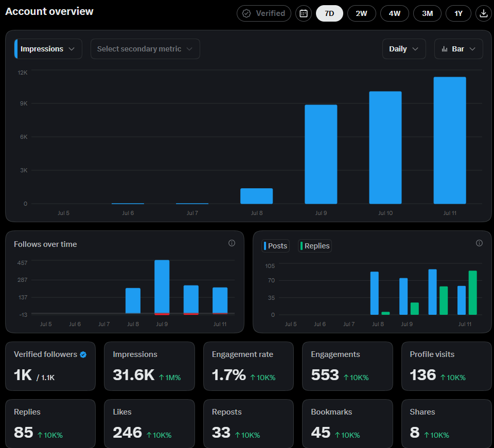Click the Follows over time title
This screenshot has height=448, width=494.
click(45, 244)
